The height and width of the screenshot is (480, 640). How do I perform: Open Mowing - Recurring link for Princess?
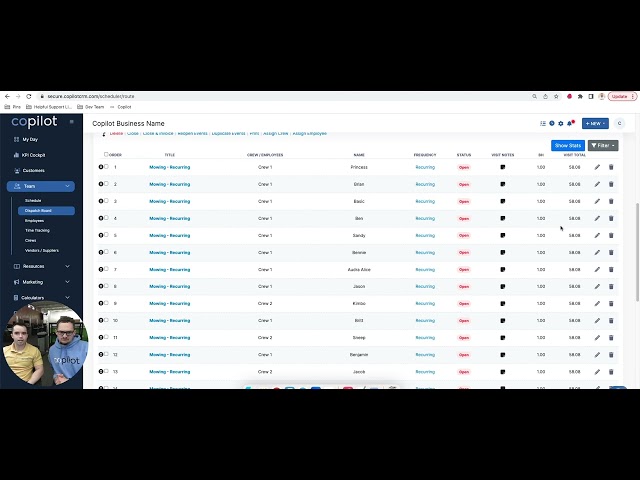point(169,167)
